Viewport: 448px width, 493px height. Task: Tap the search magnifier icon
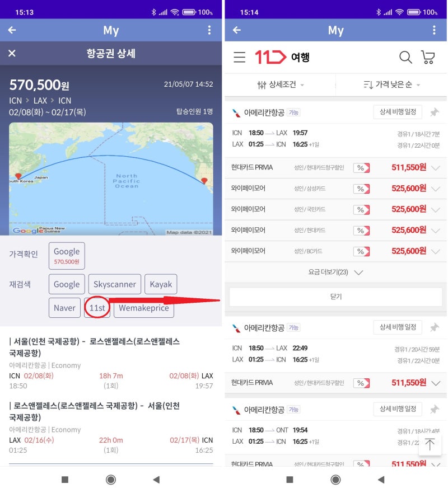pyautogui.click(x=405, y=57)
